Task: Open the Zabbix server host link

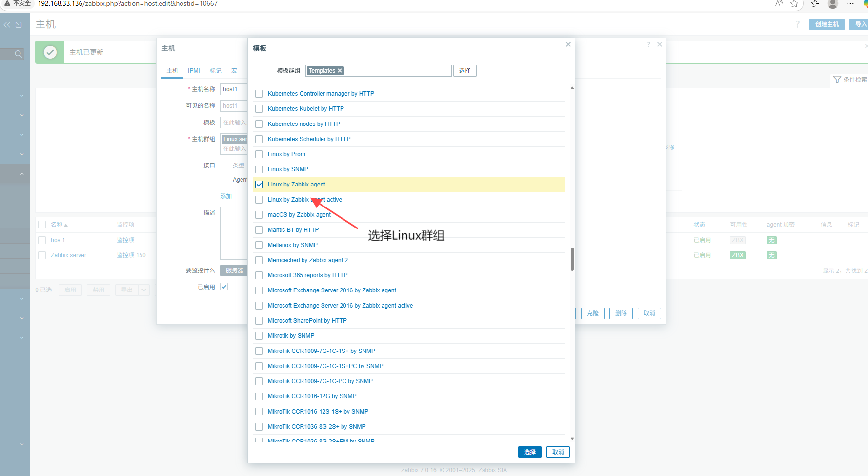Action: pos(68,255)
